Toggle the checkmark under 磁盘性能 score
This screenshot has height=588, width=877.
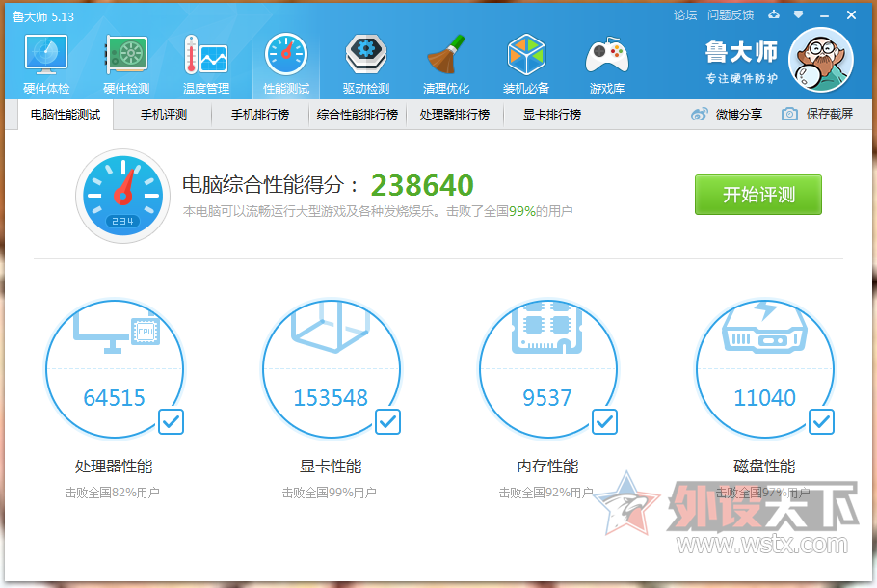(820, 422)
